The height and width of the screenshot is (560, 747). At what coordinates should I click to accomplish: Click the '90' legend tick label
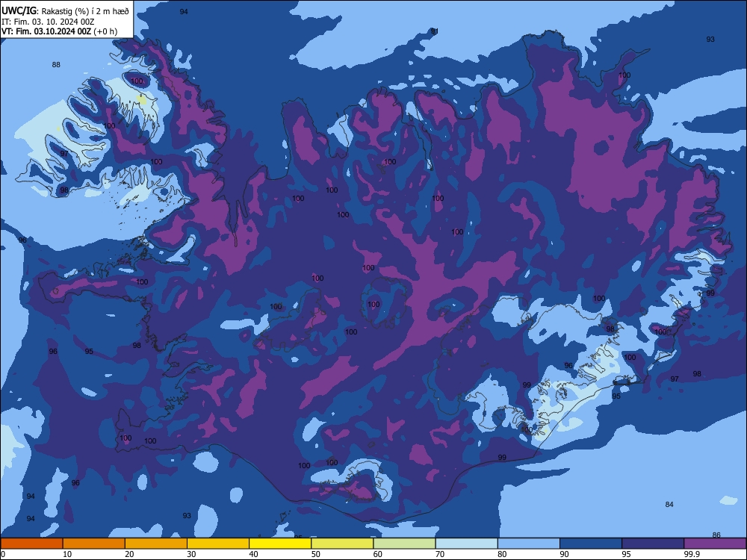(x=564, y=554)
